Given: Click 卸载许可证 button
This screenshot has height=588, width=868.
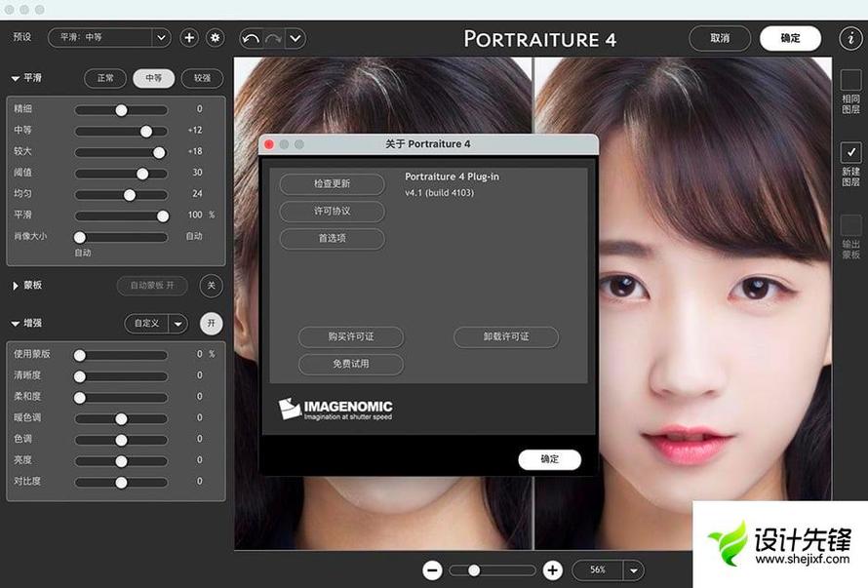Looking at the screenshot, I should point(506,336).
